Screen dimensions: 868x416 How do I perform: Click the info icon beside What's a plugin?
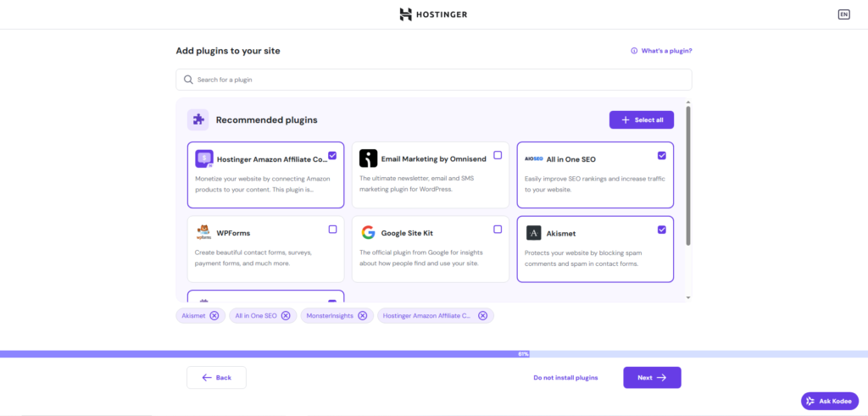click(x=634, y=50)
